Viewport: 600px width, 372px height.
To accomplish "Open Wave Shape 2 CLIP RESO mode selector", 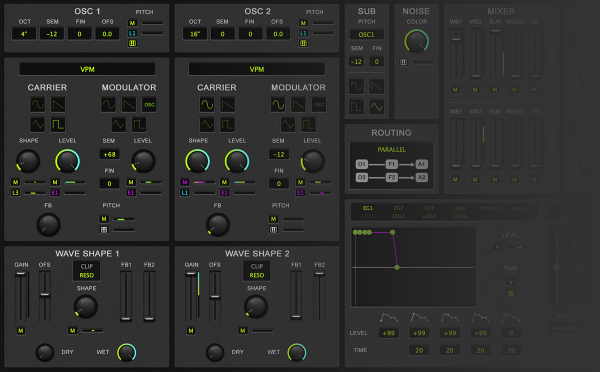I will [x=257, y=271].
